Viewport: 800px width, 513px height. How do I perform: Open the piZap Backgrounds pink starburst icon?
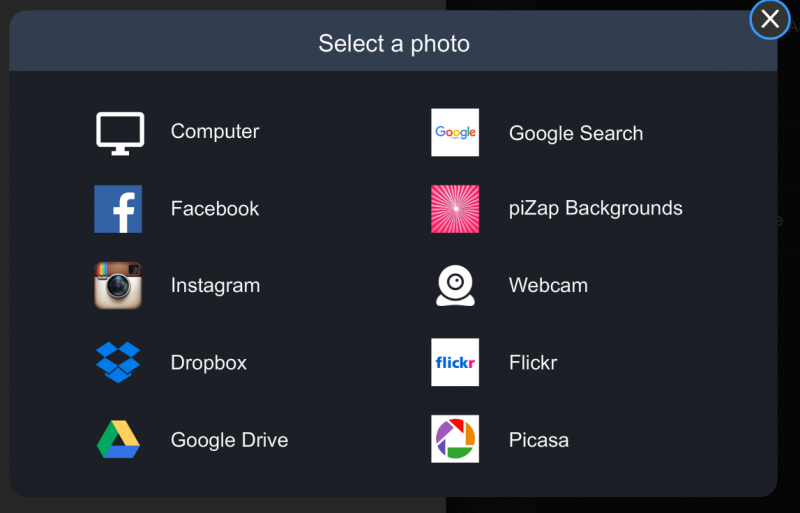tap(455, 209)
